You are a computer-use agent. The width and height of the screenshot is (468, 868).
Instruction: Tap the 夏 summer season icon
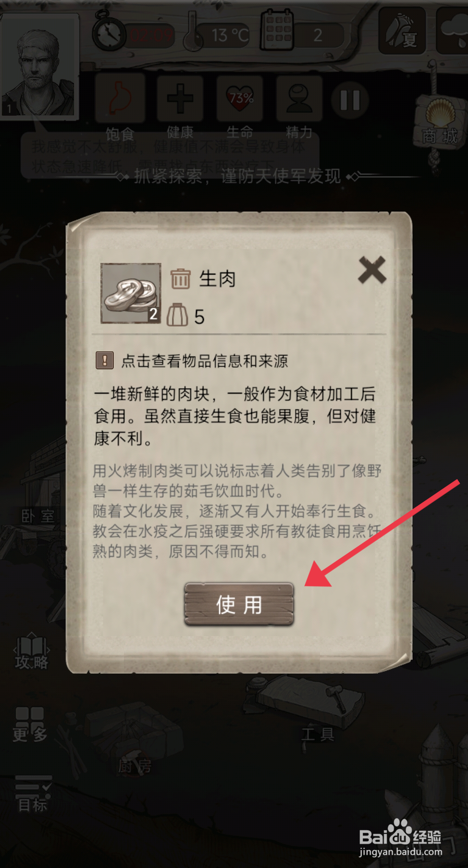[402, 31]
